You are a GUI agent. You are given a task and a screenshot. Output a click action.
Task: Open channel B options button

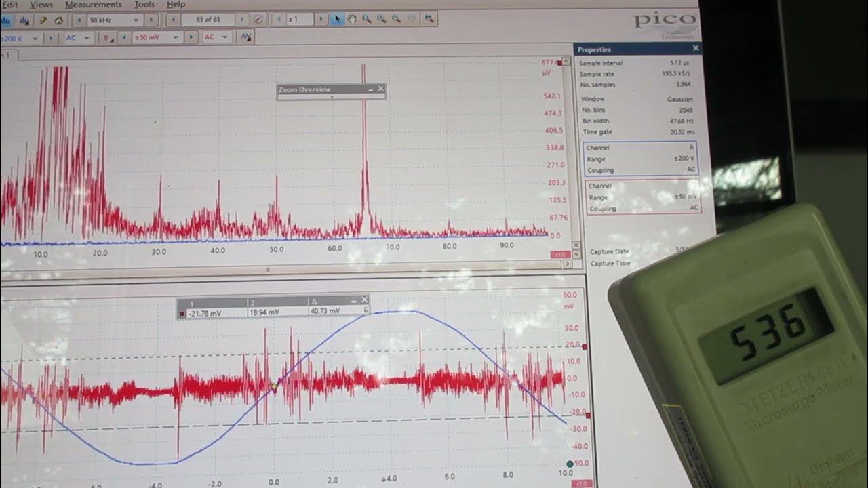click(x=108, y=38)
